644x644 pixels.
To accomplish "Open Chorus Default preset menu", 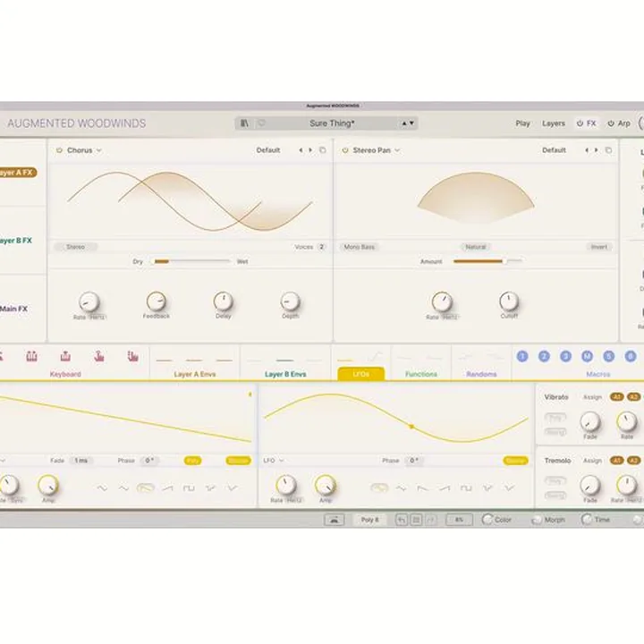I will point(268,150).
